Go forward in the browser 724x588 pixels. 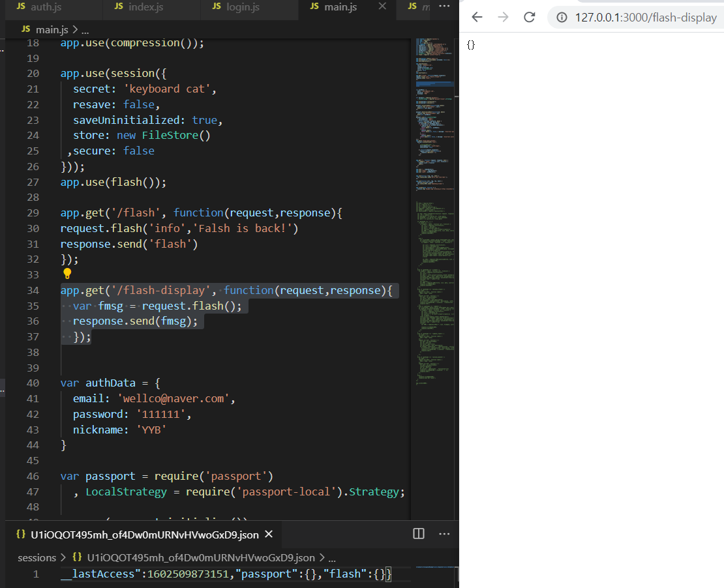(503, 17)
